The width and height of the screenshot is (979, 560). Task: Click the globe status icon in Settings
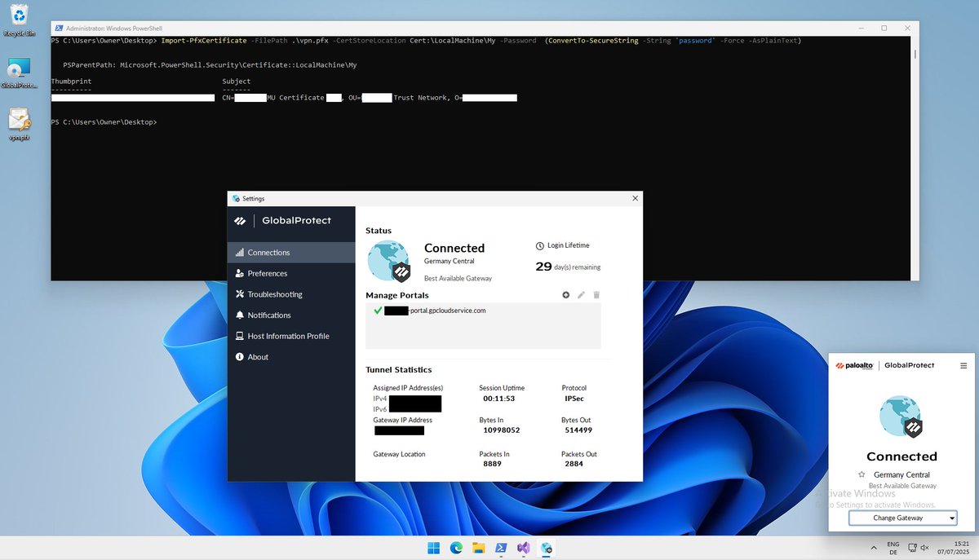[388, 261]
